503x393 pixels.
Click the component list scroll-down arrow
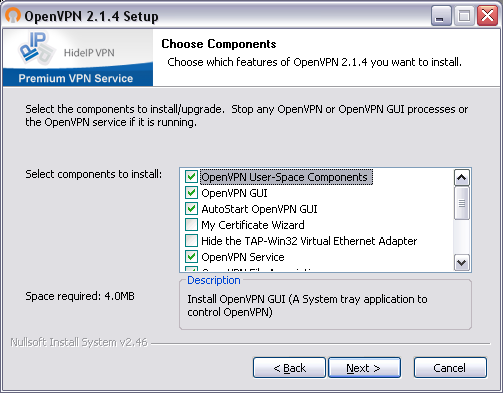click(462, 263)
